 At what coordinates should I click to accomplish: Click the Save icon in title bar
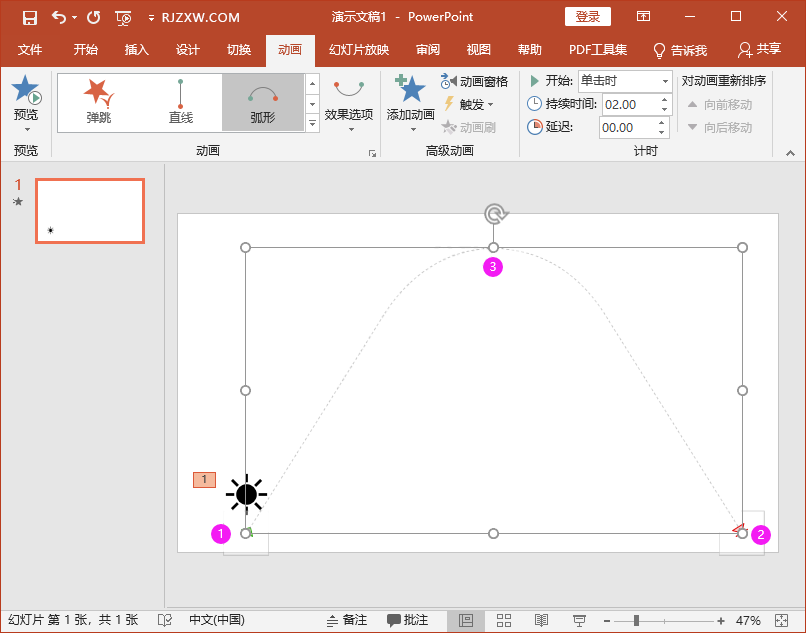click(29, 17)
